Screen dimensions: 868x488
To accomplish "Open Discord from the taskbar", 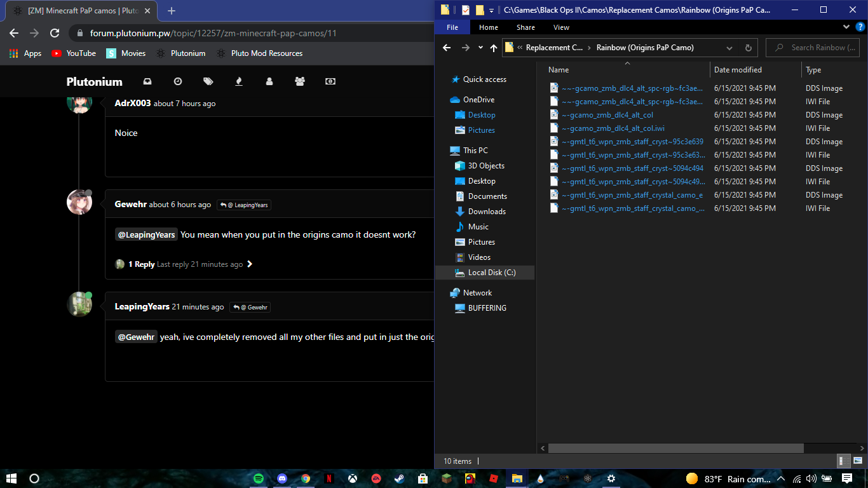I will click(282, 478).
